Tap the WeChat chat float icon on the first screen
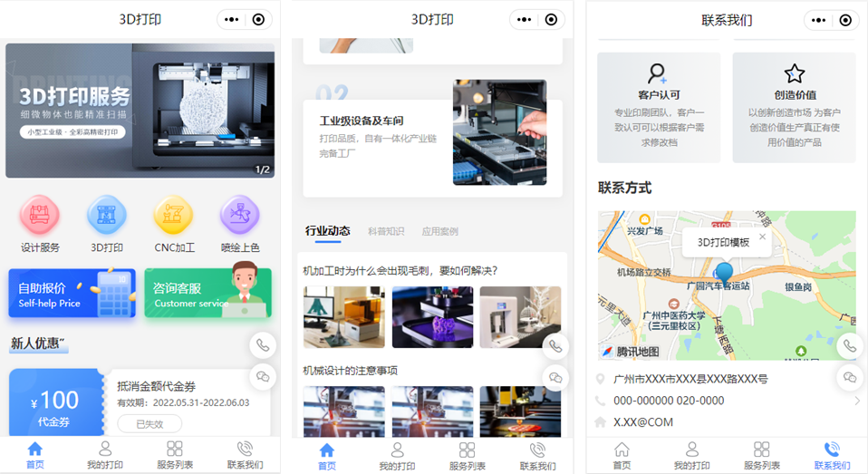The image size is (868, 474). click(263, 377)
